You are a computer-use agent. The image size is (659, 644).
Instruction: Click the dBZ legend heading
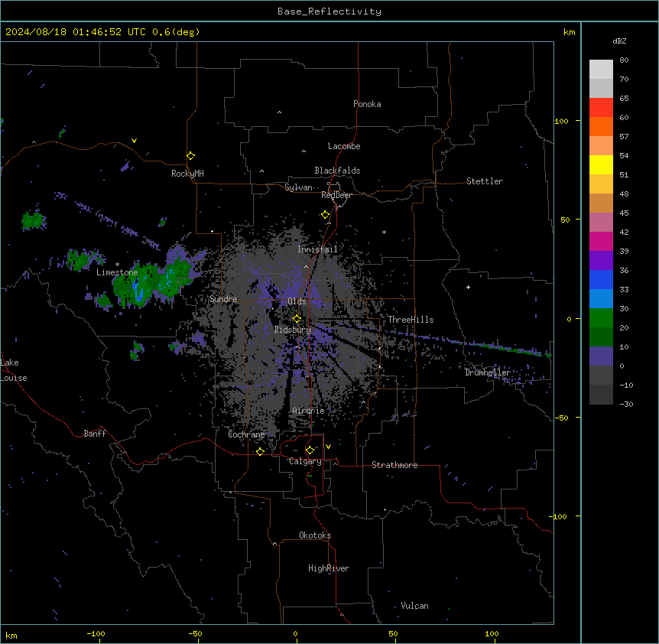point(619,41)
